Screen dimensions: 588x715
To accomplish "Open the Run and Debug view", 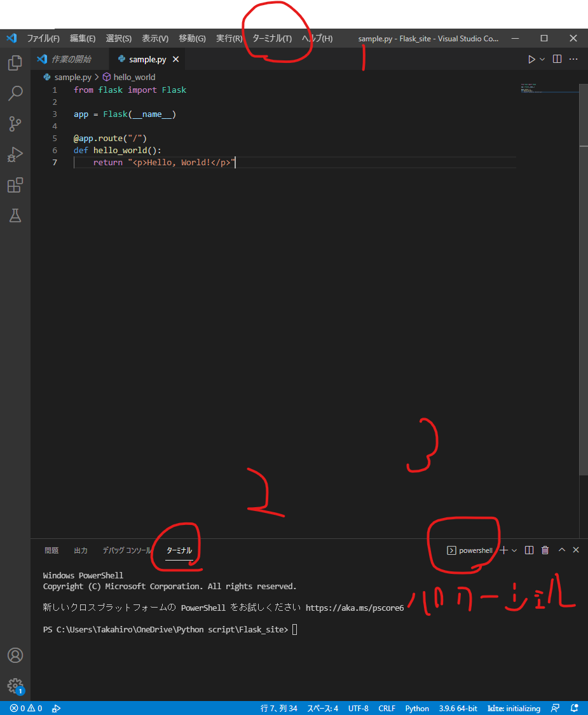I will [x=15, y=154].
